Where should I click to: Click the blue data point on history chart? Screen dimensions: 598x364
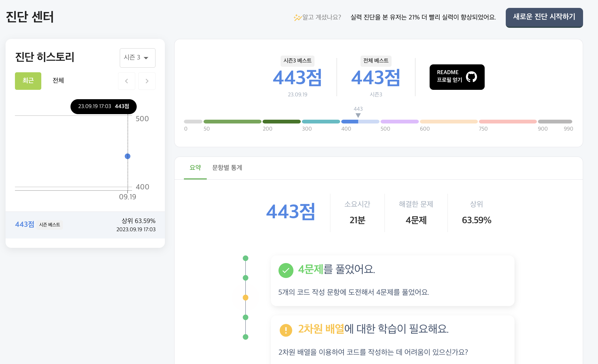point(127,156)
